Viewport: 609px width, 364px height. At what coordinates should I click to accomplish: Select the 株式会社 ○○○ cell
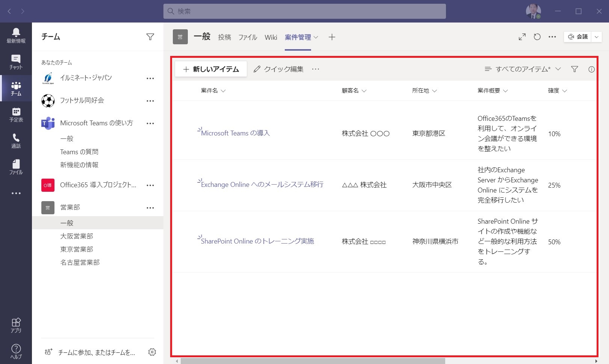366,134
